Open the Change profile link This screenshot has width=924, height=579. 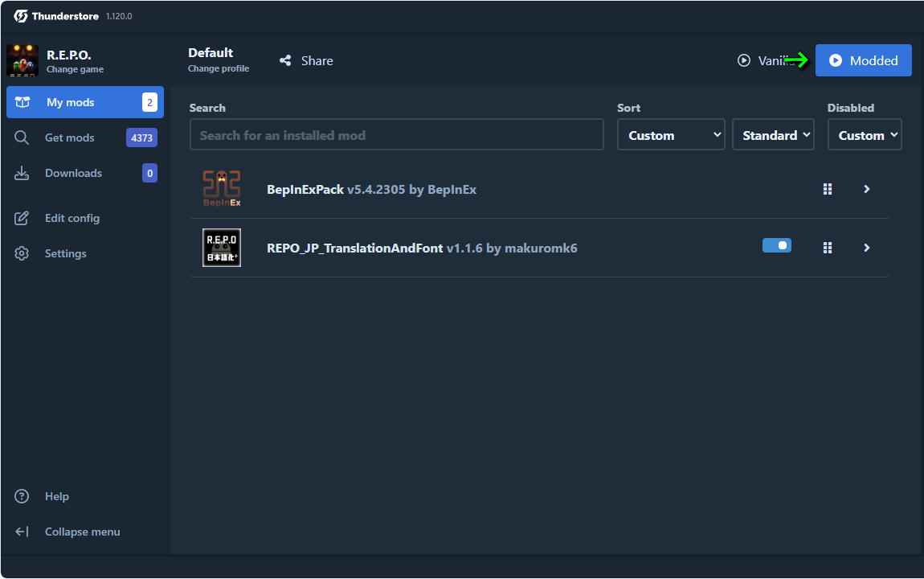coord(218,69)
